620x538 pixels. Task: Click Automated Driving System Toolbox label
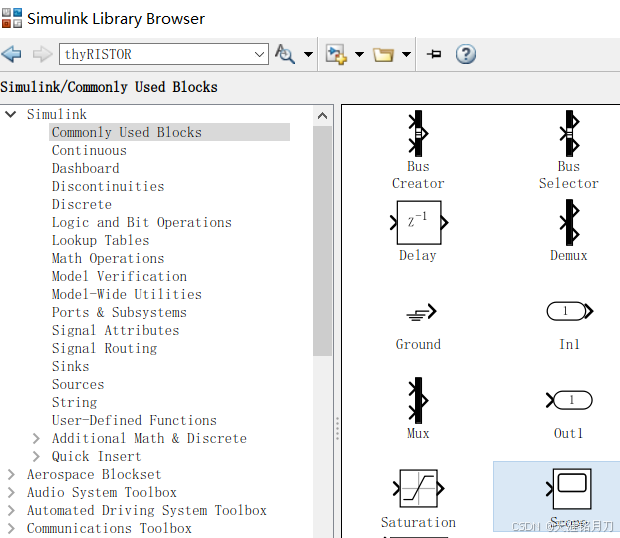point(147,510)
